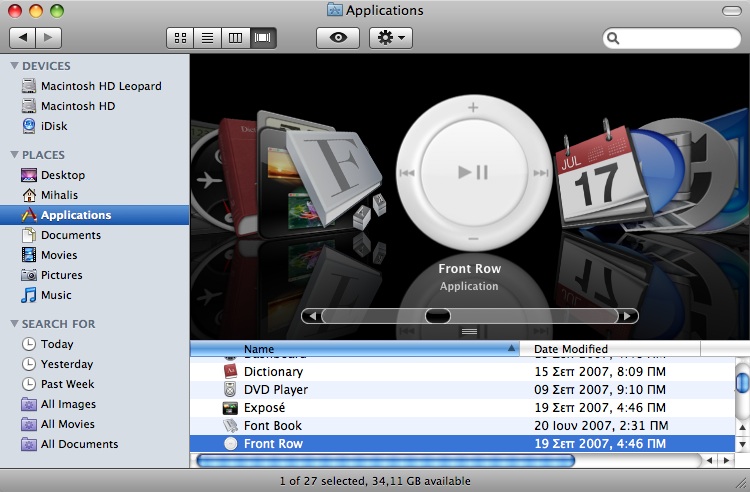The height and width of the screenshot is (492, 750).
Task: Select the Exposé row
Action: click(463, 408)
